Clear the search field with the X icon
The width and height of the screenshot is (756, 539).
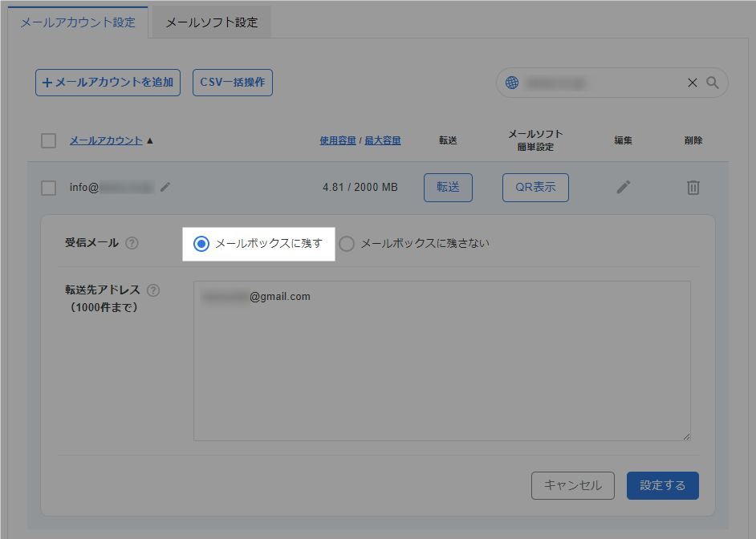click(x=692, y=82)
